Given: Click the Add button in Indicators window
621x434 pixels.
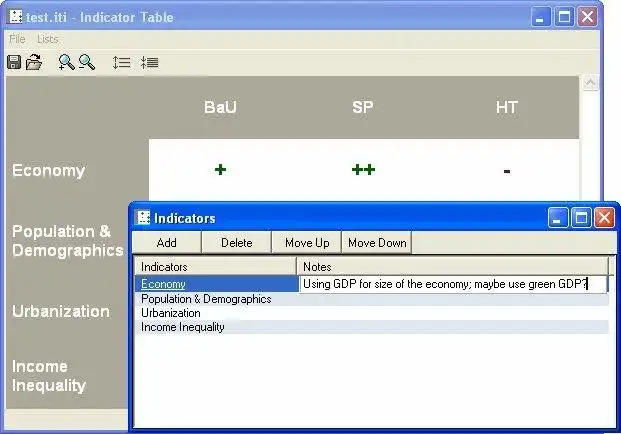Looking at the screenshot, I should [167, 242].
